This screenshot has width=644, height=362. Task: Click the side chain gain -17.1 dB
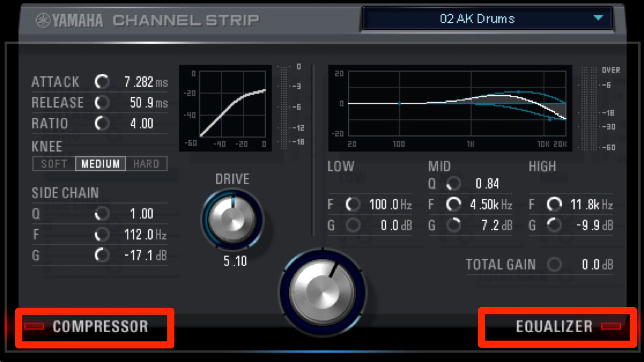(x=146, y=255)
